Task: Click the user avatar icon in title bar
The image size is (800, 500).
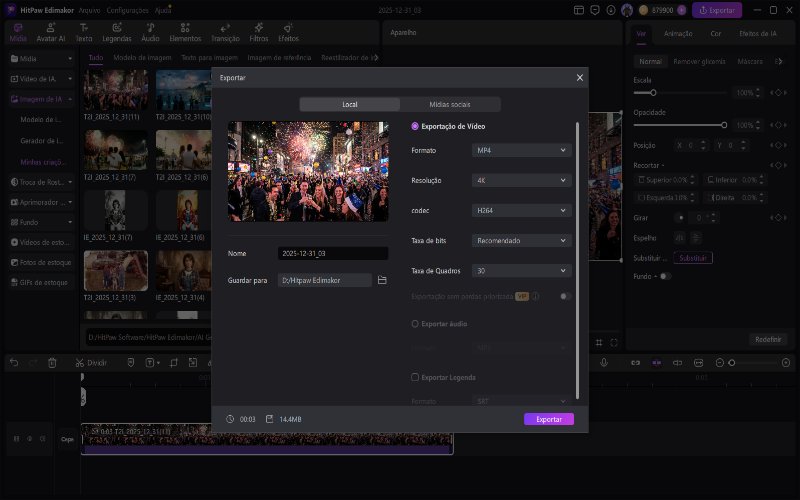Action: [627, 10]
